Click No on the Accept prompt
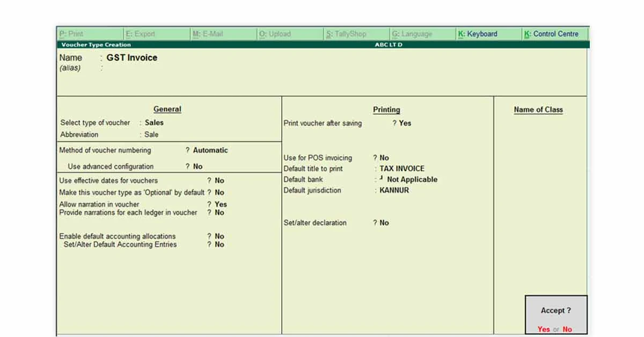 [568, 329]
